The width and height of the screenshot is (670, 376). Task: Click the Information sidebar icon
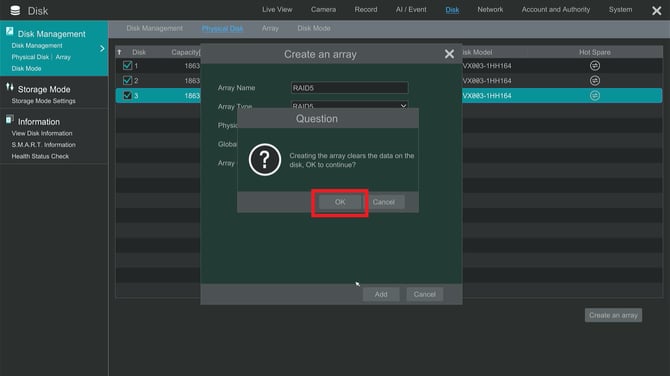pos(9,120)
